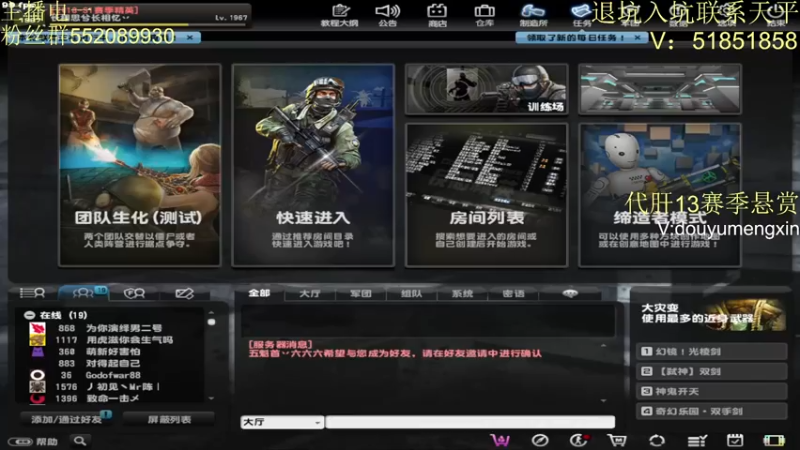Open the 任务 missions icon

coord(581,15)
